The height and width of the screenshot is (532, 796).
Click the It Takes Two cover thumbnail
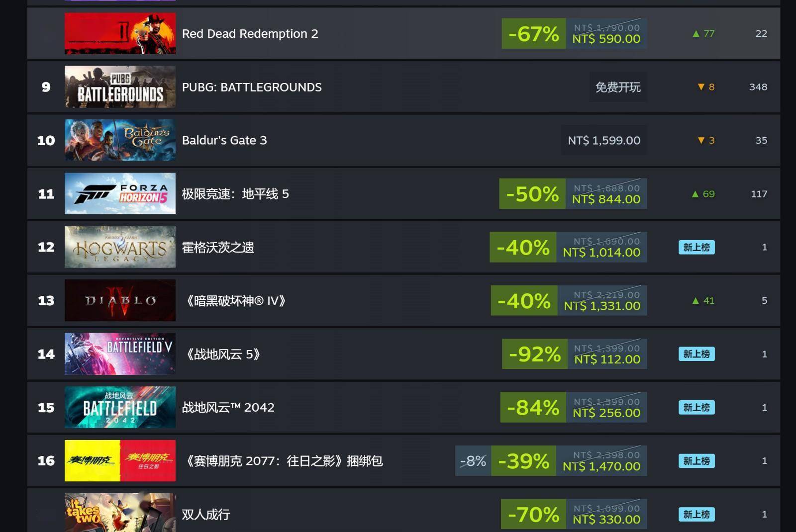click(120, 513)
